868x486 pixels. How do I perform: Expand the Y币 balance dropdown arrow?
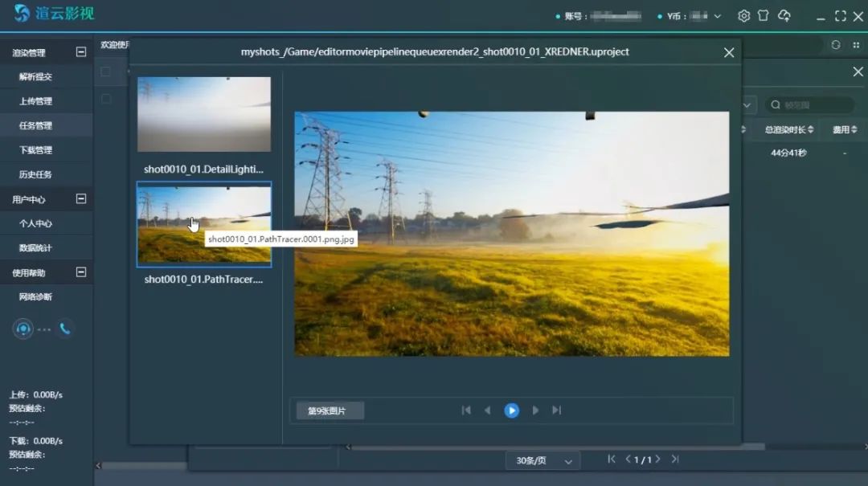[718, 16]
